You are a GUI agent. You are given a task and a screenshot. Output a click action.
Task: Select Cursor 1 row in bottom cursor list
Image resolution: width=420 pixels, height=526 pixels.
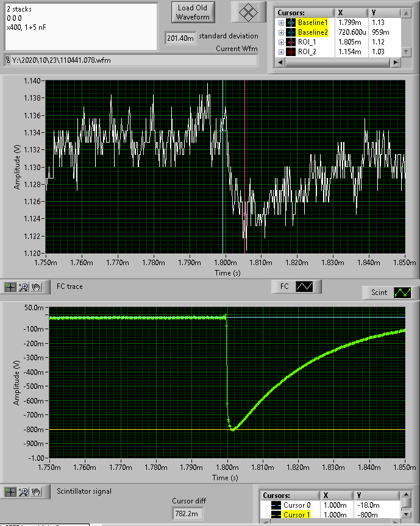pos(330,514)
